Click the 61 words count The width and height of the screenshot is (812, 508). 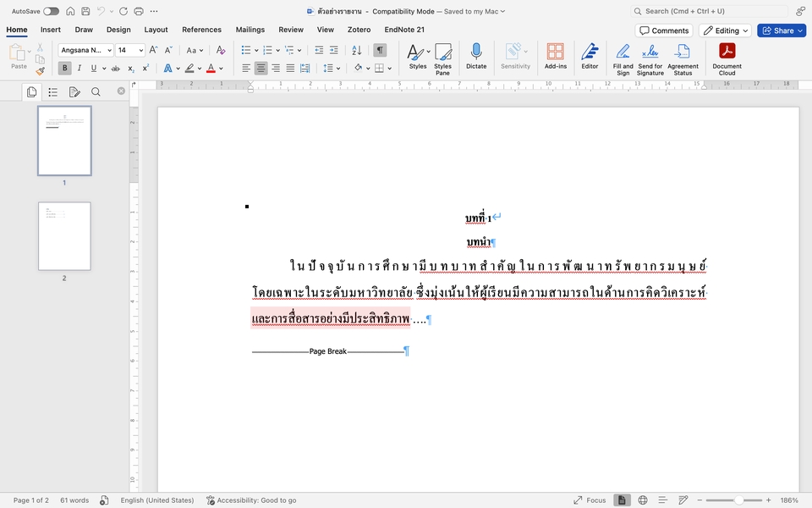tap(74, 500)
